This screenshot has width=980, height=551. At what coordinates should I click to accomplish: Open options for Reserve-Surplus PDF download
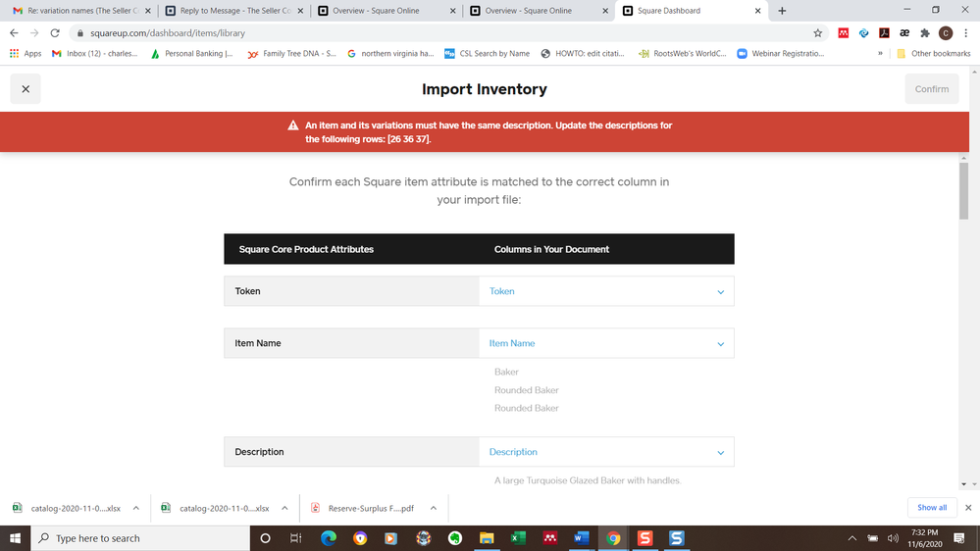(433, 508)
